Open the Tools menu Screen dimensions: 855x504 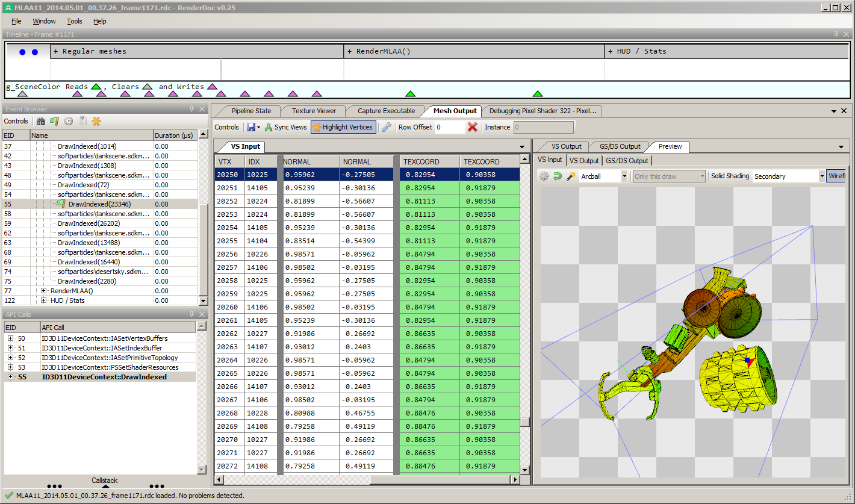(75, 21)
